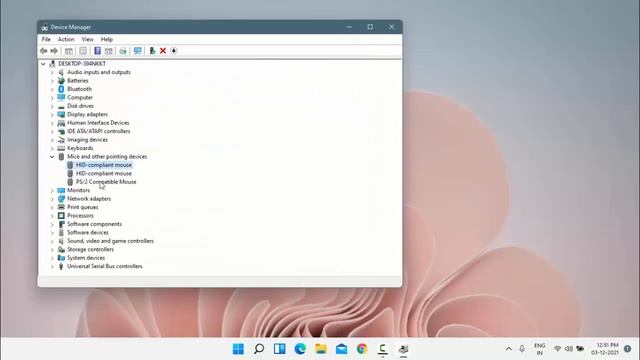Image resolution: width=640 pixels, height=360 pixels.
Task: Click the red X Uninstall device icon
Action: click(x=163, y=51)
